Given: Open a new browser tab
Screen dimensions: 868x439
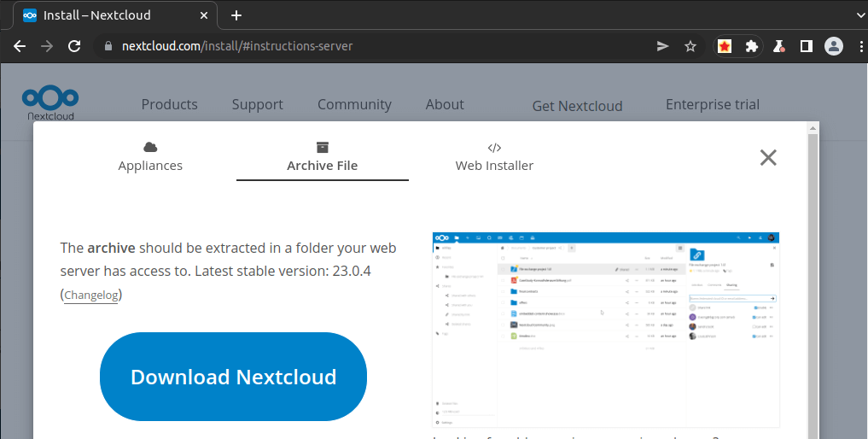Looking at the screenshot, I should point(236,15).
